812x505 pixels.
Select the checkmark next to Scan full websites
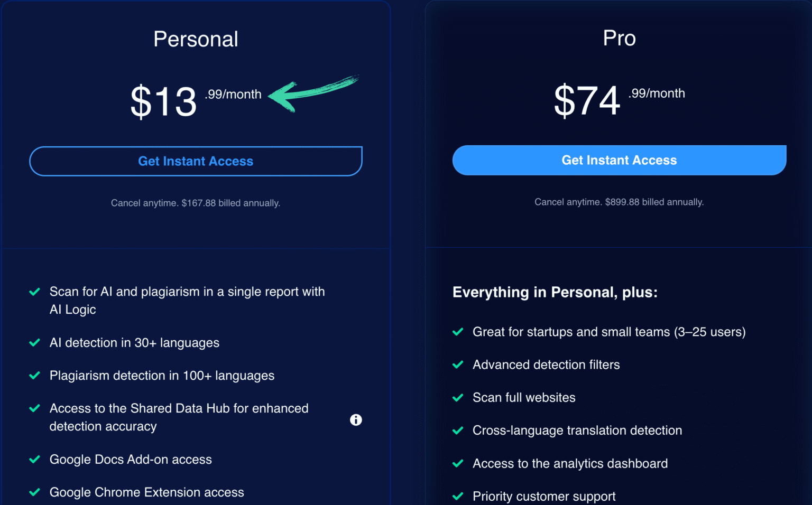pyautogui.click(x=458, y=397)
